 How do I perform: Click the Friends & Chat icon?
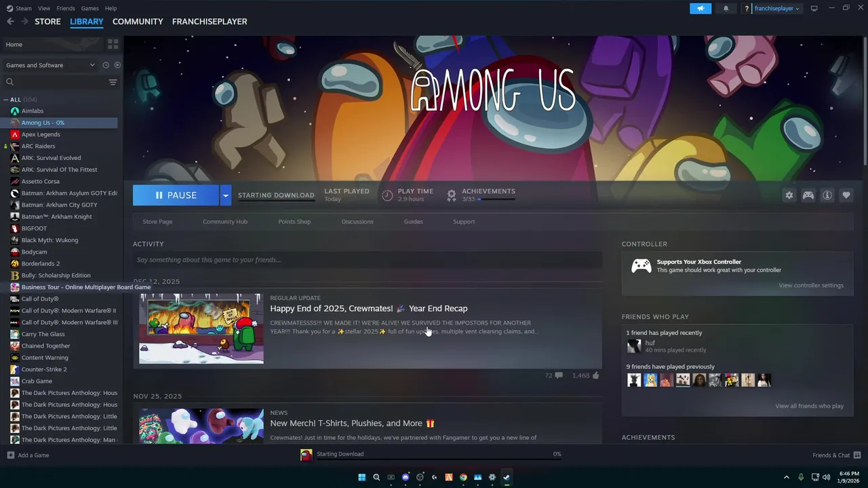[857, 455]
